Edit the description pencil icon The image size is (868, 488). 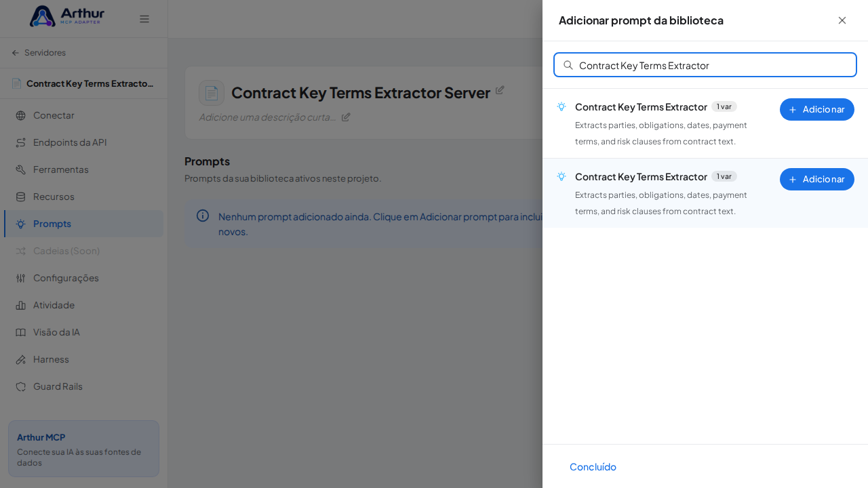346,117
